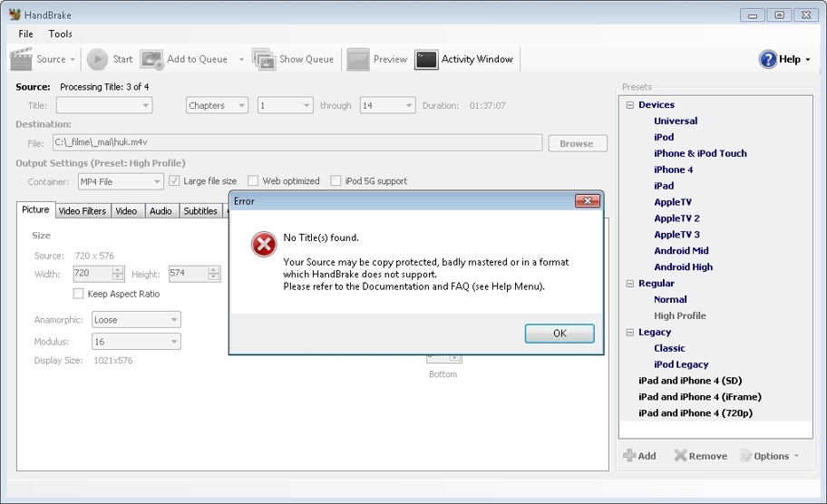The image size is (827, 504).
Task: Open the end chapter dropdown showing 14
Action: coord(388,105)
